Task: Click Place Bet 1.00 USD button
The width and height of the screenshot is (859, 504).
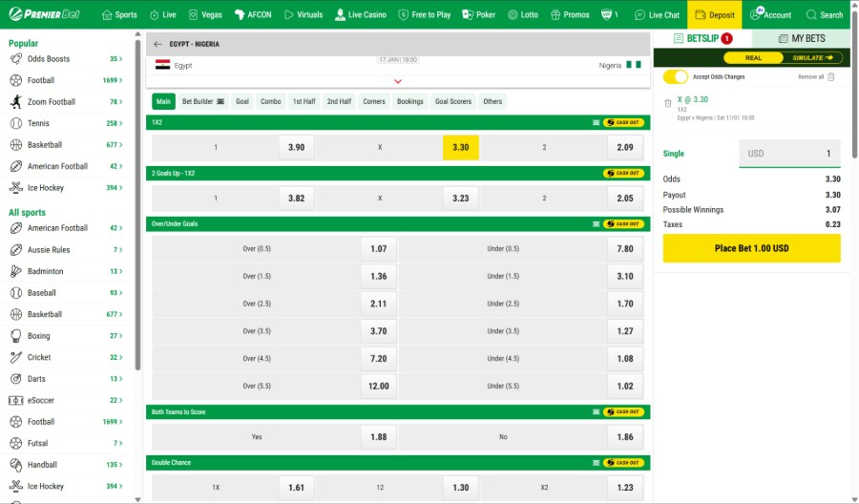Action: pyautogui.click(x=752, y=248)
